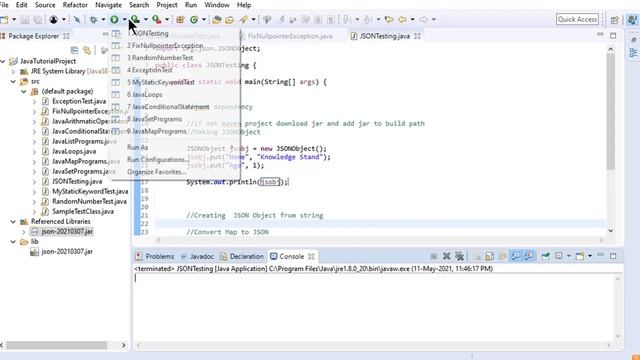Viewport: 640px width, 360px height.
Task: Toggle Word Wrap in Console toolbar
Action: coord(502,256)
